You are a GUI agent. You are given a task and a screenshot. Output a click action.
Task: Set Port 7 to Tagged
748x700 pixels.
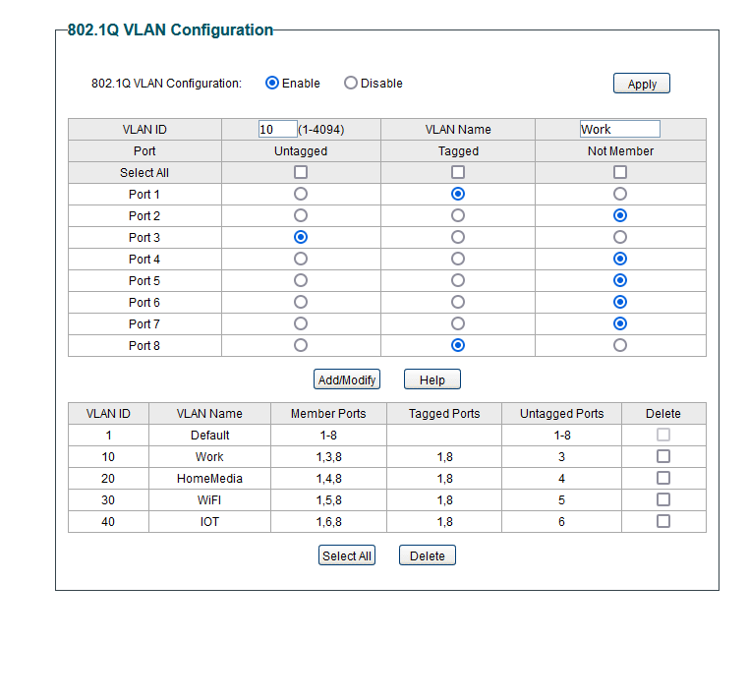click(458, 323)
